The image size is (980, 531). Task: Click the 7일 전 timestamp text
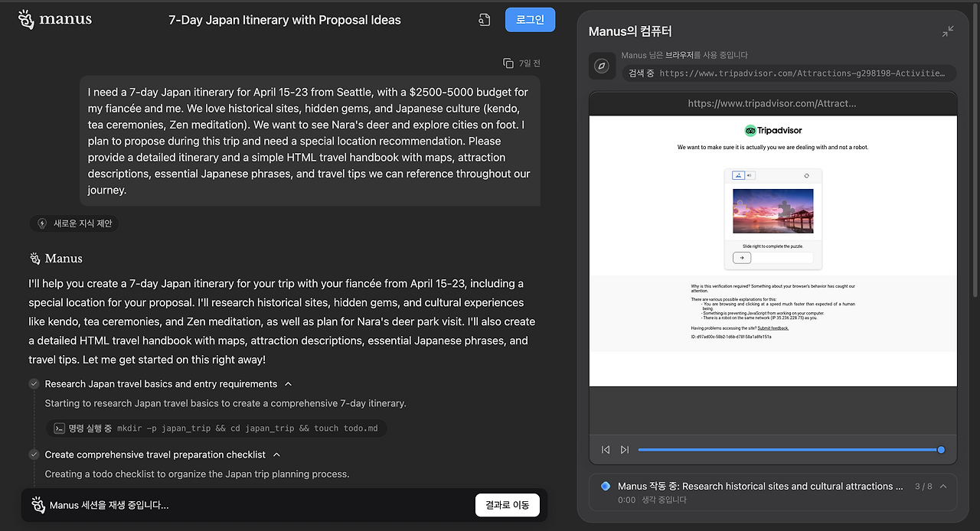click(529, 63)
